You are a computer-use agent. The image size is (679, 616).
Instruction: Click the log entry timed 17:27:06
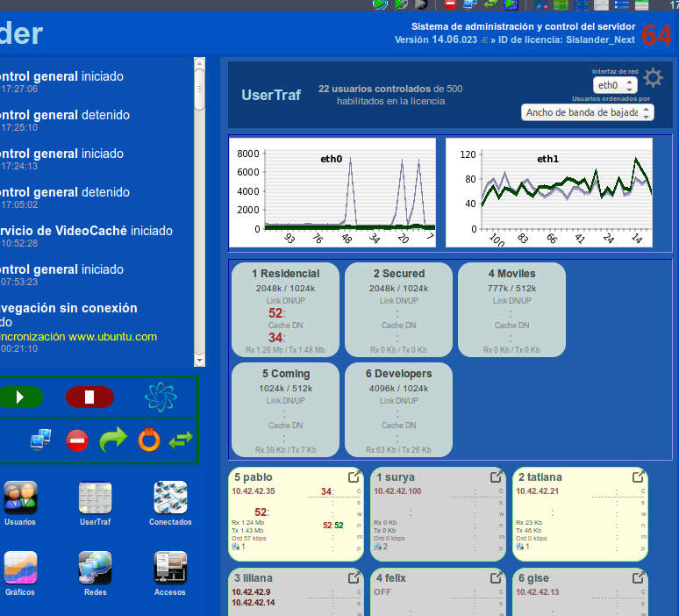coord(62,82)
